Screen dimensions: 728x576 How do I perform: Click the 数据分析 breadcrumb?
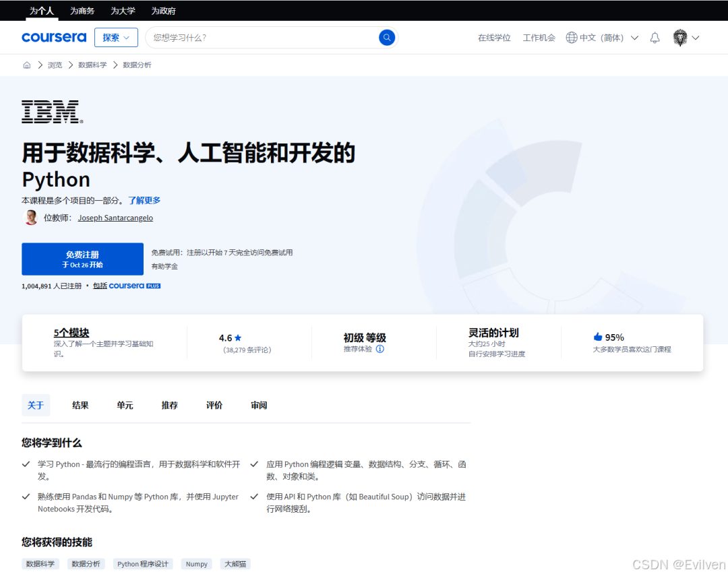tap(137, 65)
